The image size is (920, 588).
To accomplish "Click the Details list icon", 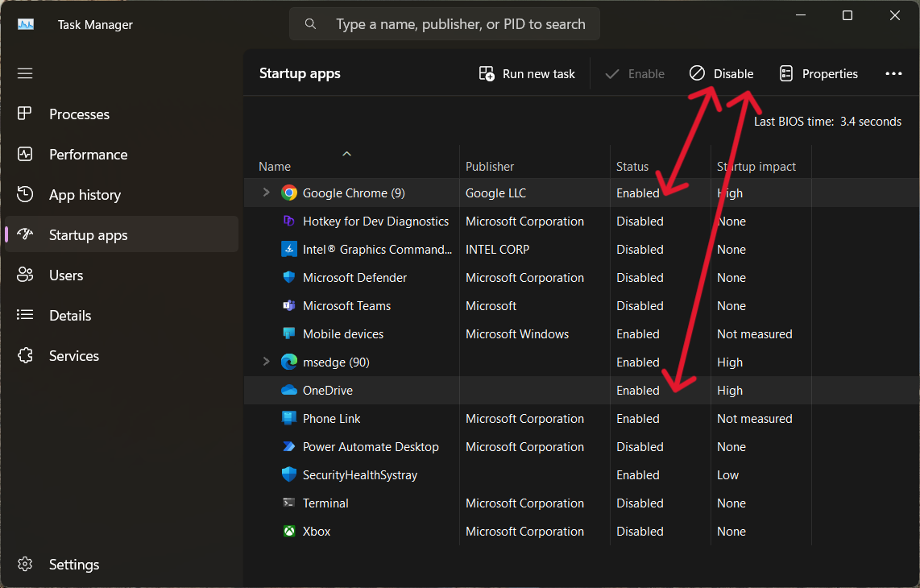I will coord(25,316).
